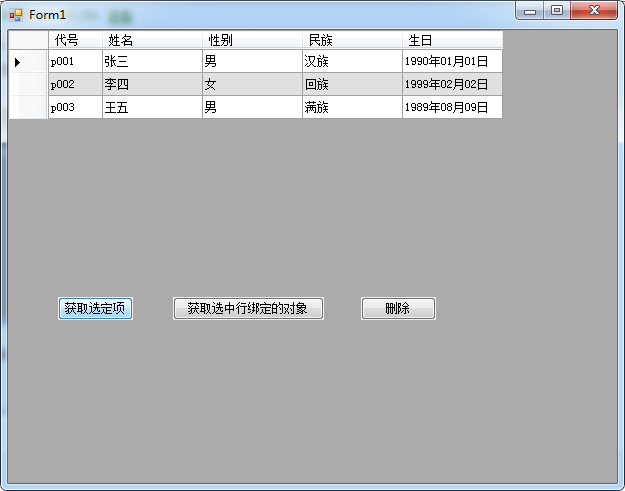Select row p003 via its row header
625x491 pixels.
[28, 107]
